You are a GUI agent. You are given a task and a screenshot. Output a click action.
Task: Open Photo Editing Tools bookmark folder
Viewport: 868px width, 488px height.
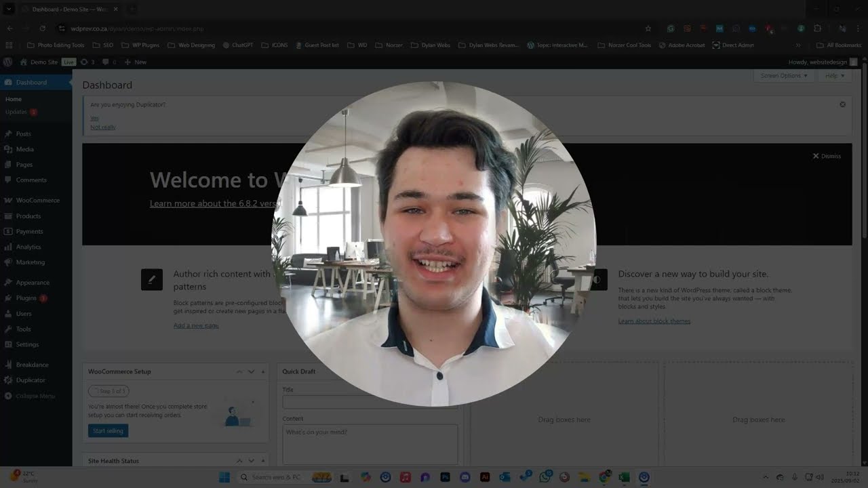point(56,45)
